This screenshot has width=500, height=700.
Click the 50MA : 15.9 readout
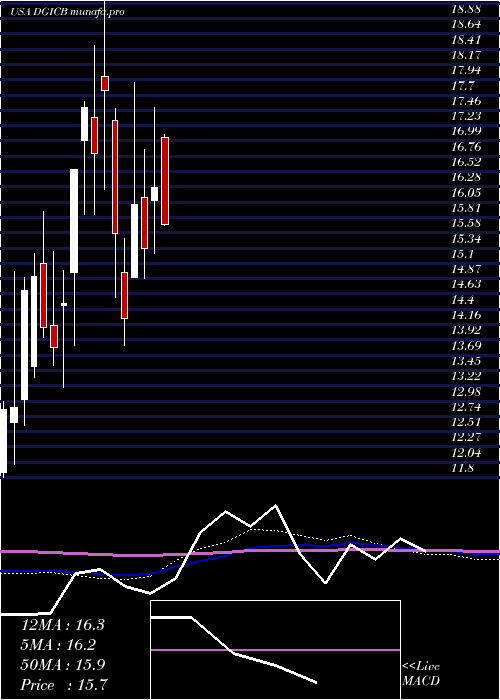pos(63,665)
